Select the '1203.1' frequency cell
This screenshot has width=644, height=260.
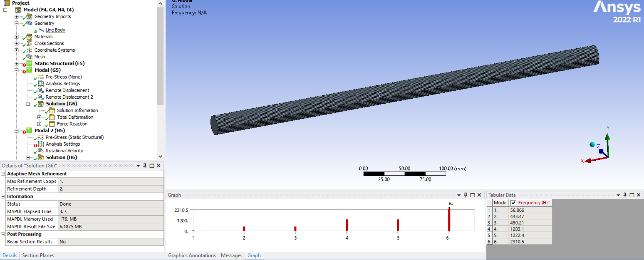coord(530,229)
